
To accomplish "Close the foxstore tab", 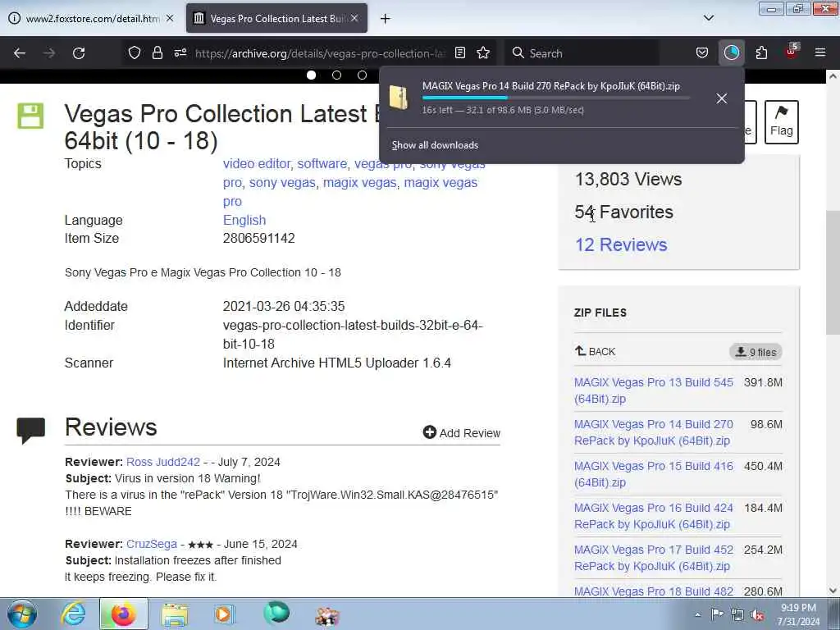I will coord(170,18).
